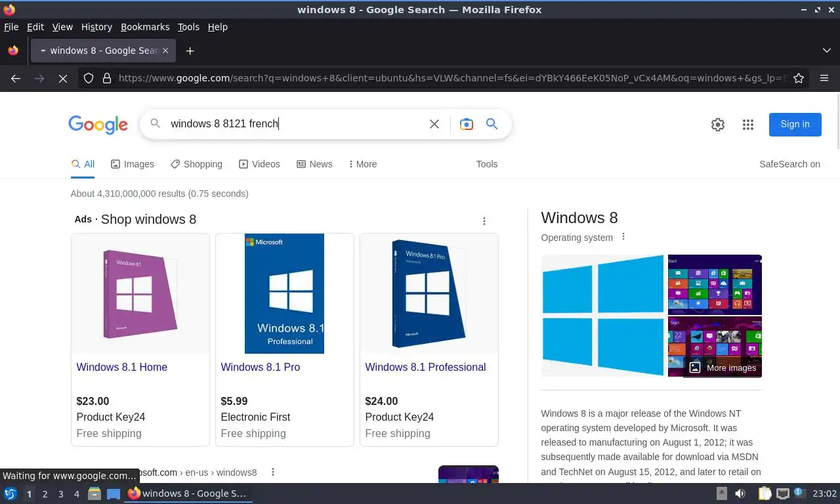
Task: Switch to the Videos results tab
Action: pos(259,164)
